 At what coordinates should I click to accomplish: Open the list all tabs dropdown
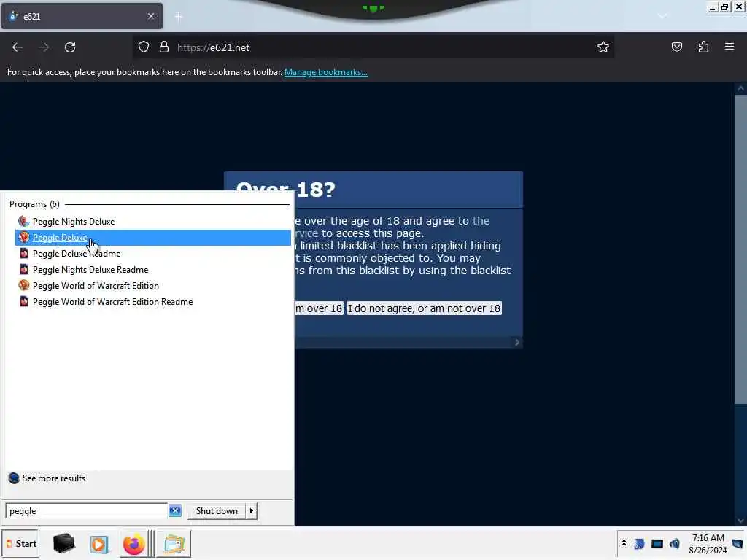click(x=662, y=16)
